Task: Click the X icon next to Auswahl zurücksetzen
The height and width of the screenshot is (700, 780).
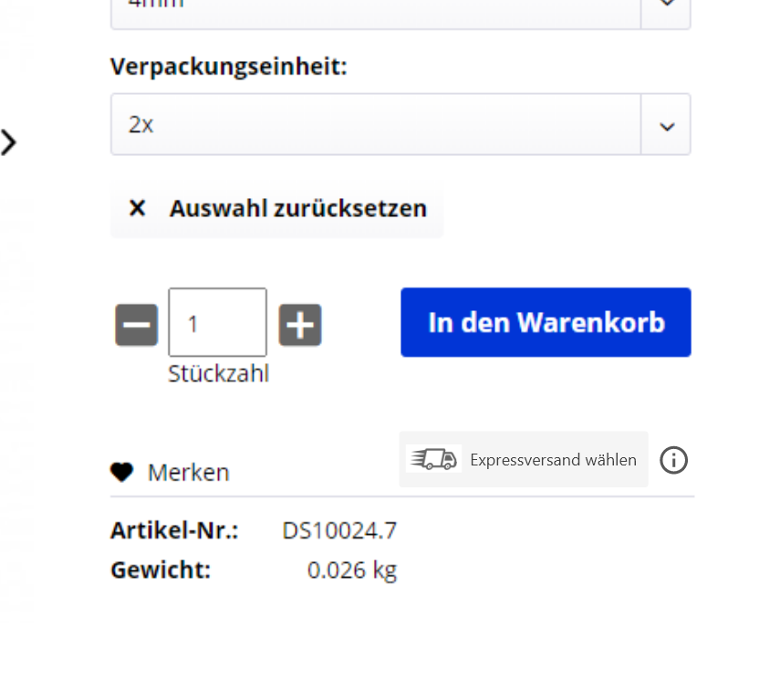Action: tap(137, 208)
